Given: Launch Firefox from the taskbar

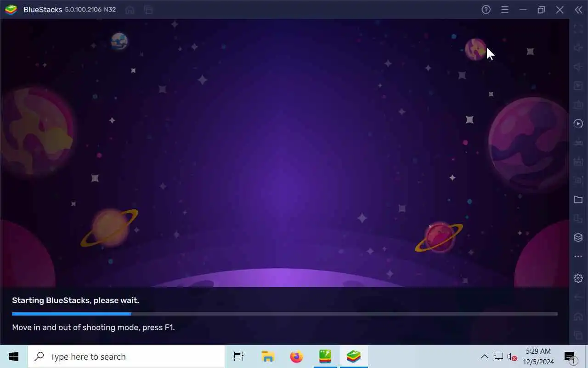Looking at the screenshot, I should 297,356.
